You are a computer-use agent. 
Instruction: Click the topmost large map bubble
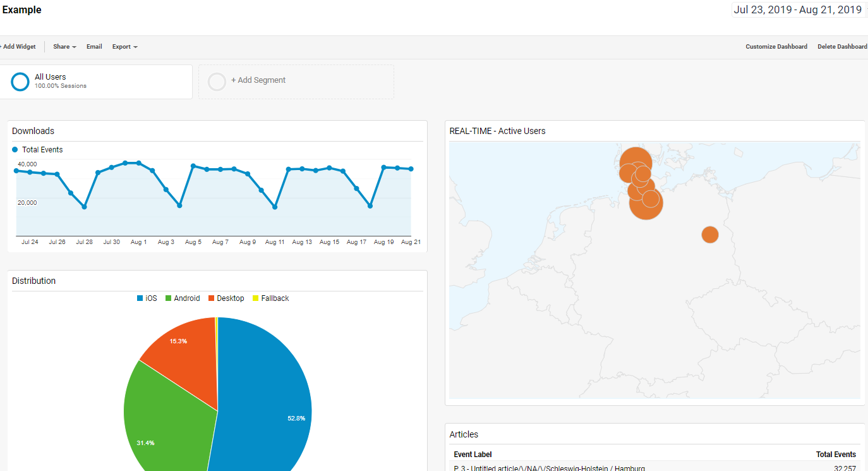click(x=636, y=157)
